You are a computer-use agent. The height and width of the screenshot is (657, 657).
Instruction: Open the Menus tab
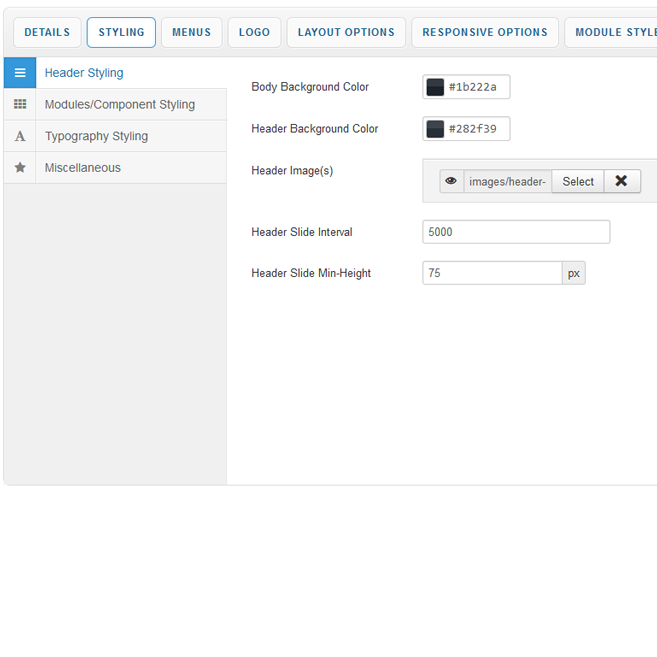[191, 32]
